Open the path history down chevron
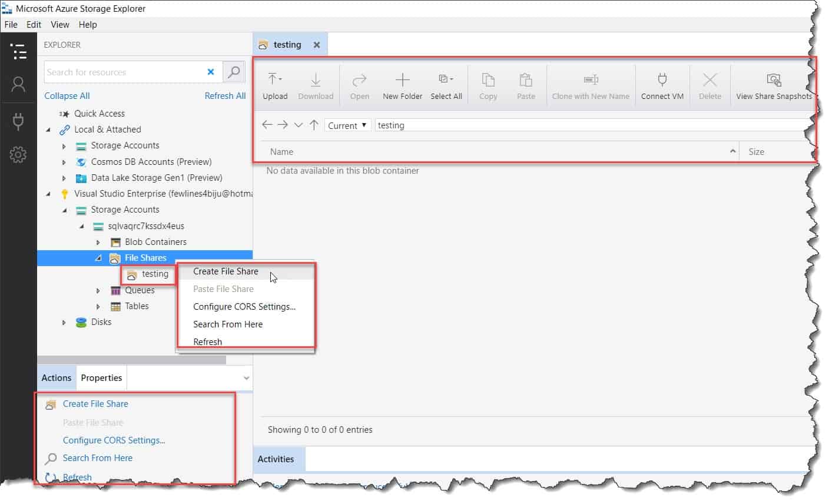 point(299,125)
